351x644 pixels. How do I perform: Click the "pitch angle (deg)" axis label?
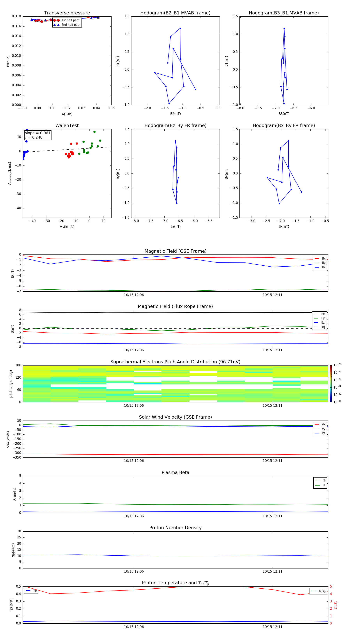11,384
